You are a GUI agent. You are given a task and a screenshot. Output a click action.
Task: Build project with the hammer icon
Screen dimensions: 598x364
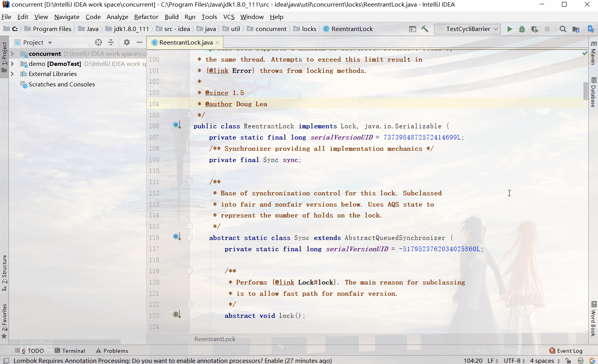pos(425,29)
